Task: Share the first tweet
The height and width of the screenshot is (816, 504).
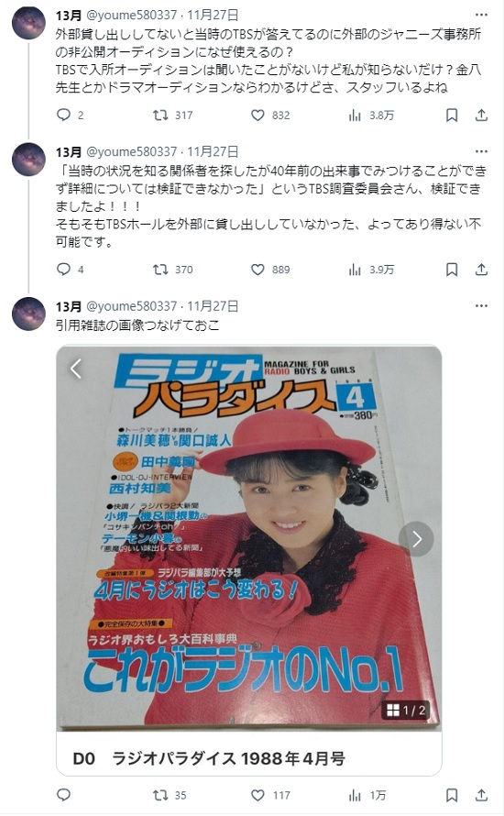Action: coord(482,115)
